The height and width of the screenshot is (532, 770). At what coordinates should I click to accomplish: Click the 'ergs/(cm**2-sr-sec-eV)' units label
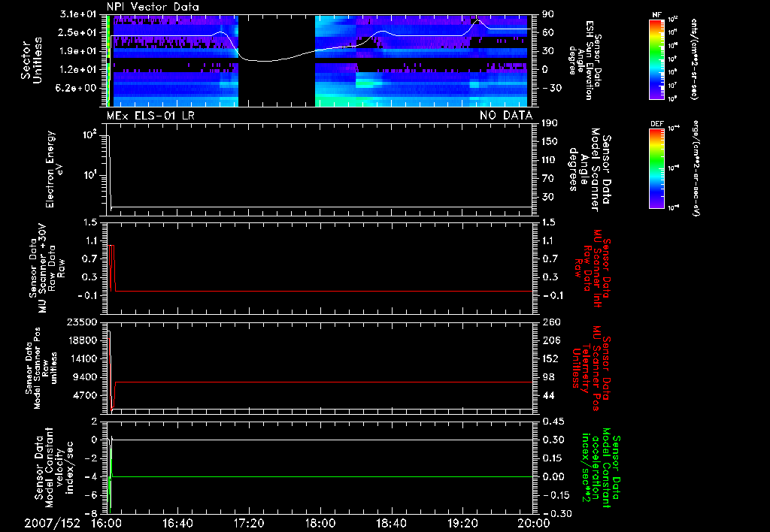tap(697, 168)
